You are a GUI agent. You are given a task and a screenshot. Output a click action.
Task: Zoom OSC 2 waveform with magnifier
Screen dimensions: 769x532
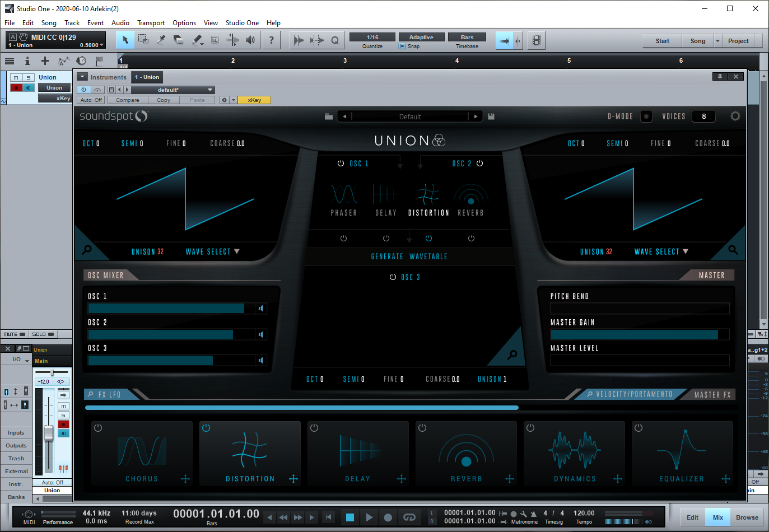(x=733, y=250)
